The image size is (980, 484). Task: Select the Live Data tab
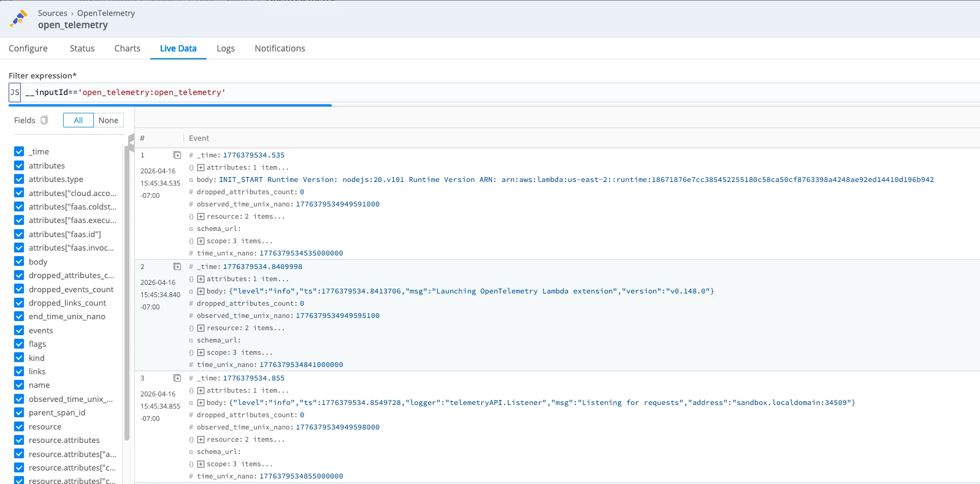coord(178,48)
